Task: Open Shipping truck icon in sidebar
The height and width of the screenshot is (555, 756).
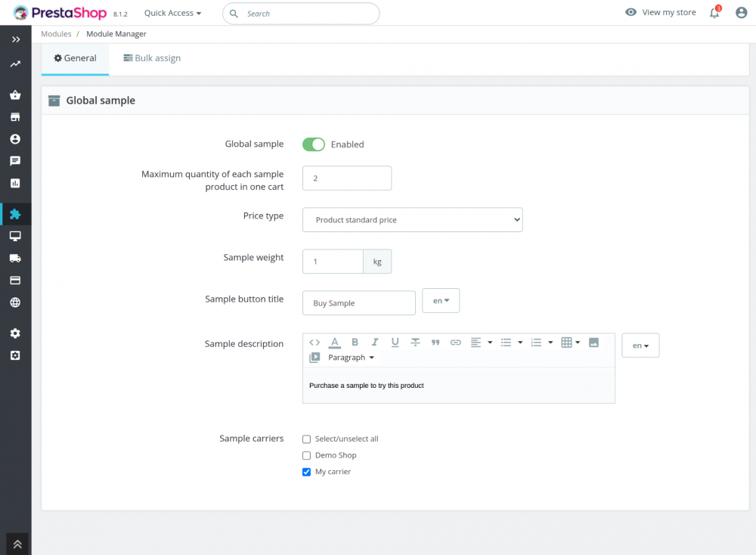Action: 15,259
